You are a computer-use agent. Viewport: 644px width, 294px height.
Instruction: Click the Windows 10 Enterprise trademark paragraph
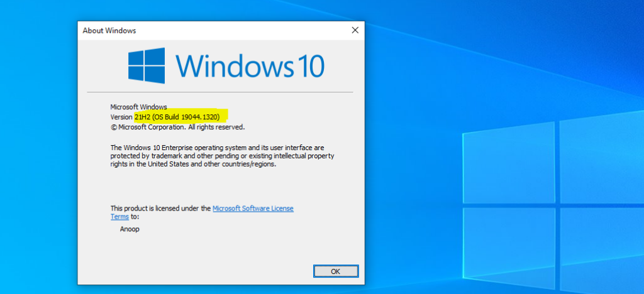pyautogui.click(x=222, y=156)
